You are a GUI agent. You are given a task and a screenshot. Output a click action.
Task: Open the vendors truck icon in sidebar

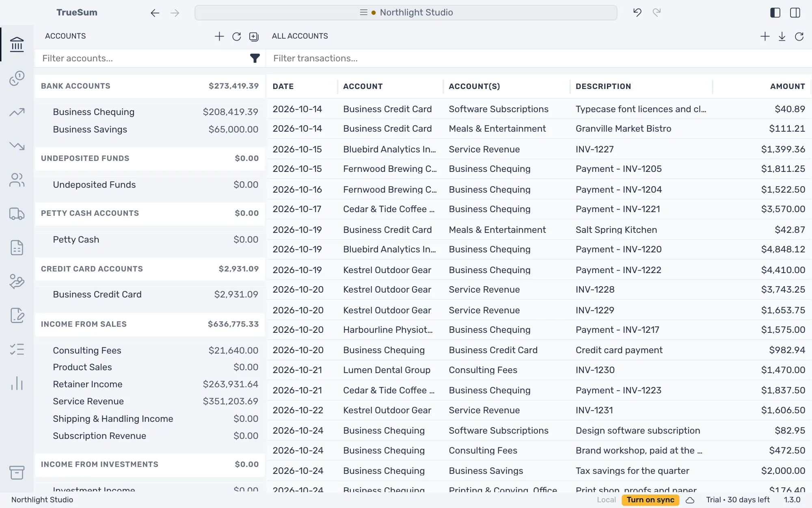point(17,213)
